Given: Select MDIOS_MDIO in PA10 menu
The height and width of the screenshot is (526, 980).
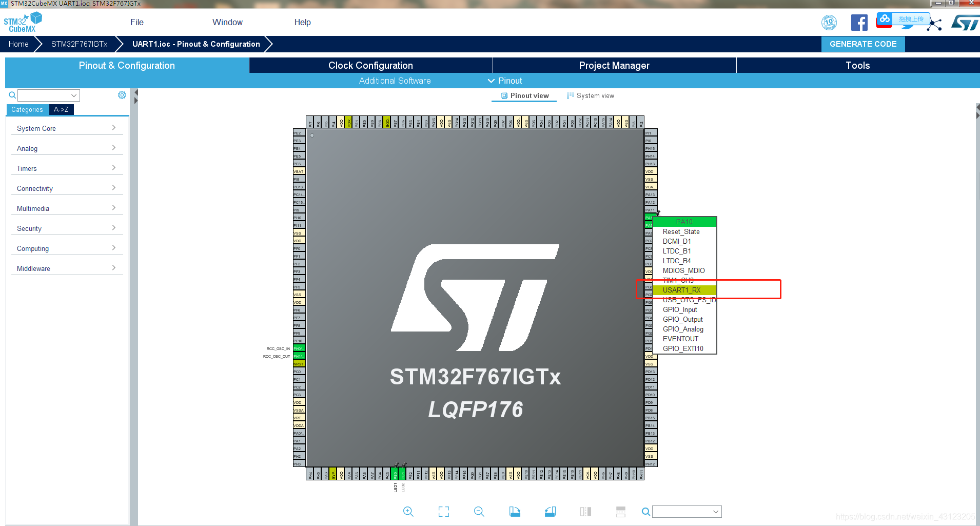Looking at the screenshot, I should coord(684,270).
